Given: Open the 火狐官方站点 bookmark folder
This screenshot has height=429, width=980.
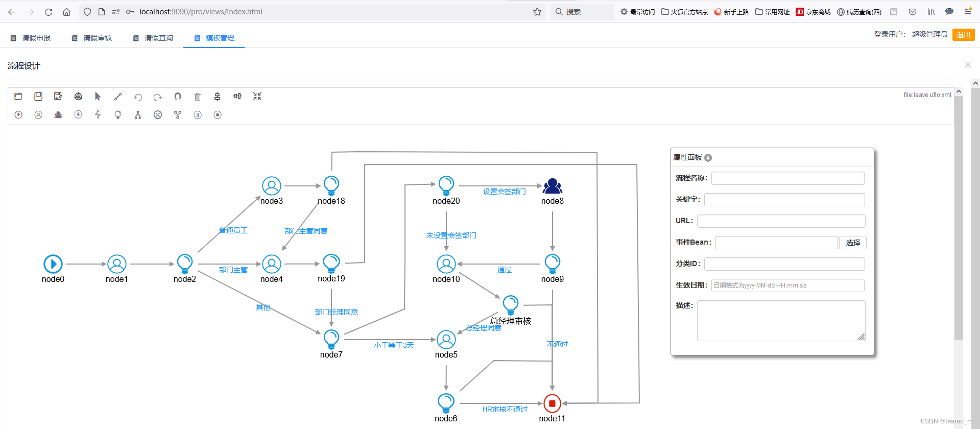Looking at the screenshot, I should coord(684,12).
